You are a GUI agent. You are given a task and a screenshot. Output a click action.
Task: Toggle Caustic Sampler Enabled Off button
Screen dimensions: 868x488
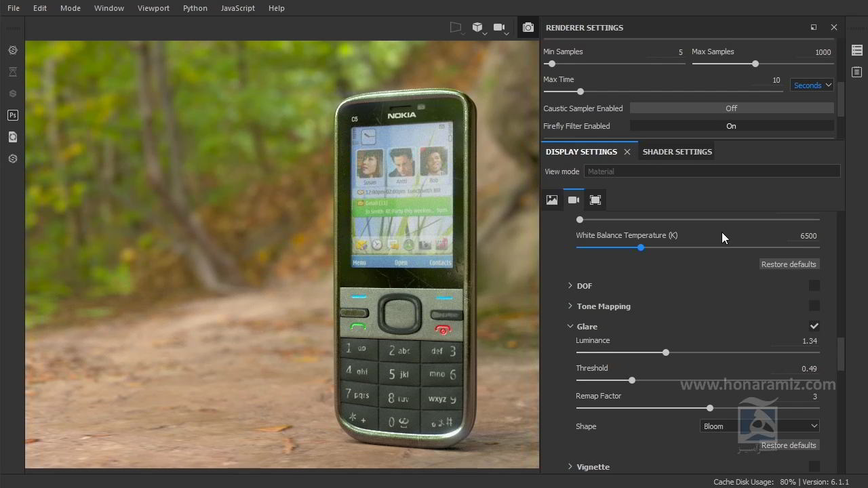coord(732,108)
